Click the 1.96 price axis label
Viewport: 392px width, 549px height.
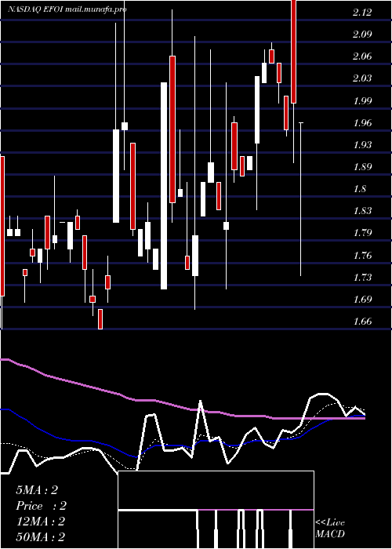click(x=362, y=123)
